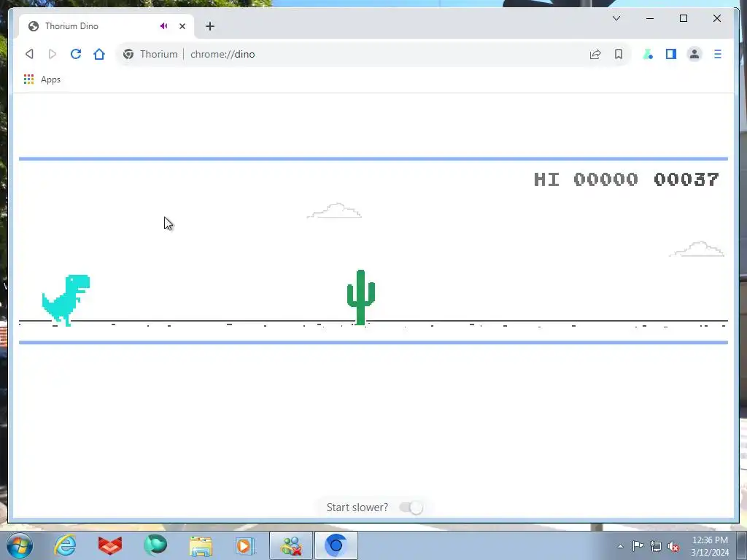747x560 pixels.
Task: Switch to the two-people app in taskbar
Action: click(x=291, y=545)
